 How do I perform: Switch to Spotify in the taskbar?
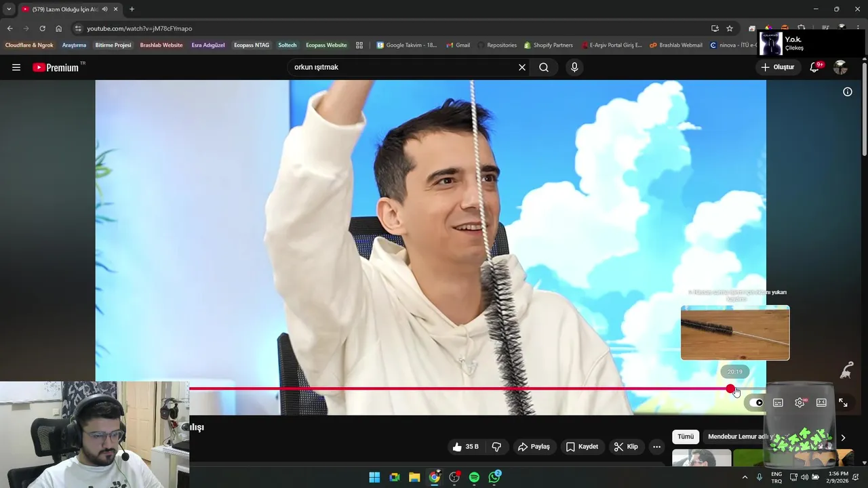click(474, 477)
